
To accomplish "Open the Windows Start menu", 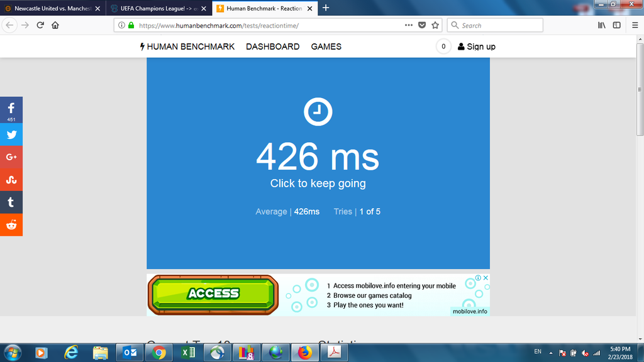I will (13, 353).
